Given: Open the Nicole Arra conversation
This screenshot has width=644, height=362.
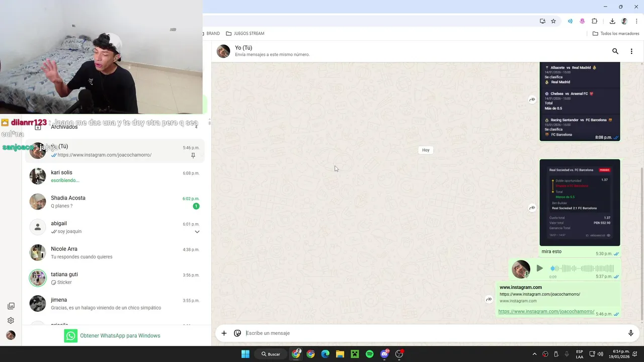Looking at the screenshot, I should click(x=115, y=252).
